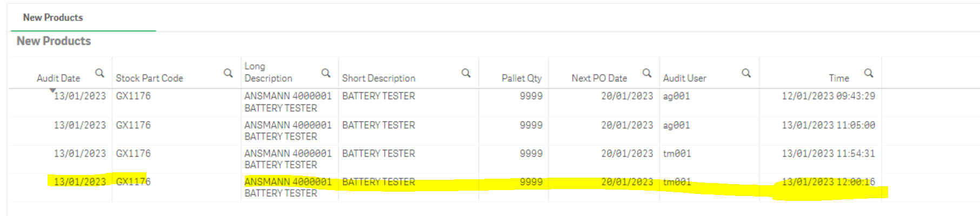Click the time cell 13/01/2023 11:54:31
Screen dimensions: 980x216
coord(828,153)
